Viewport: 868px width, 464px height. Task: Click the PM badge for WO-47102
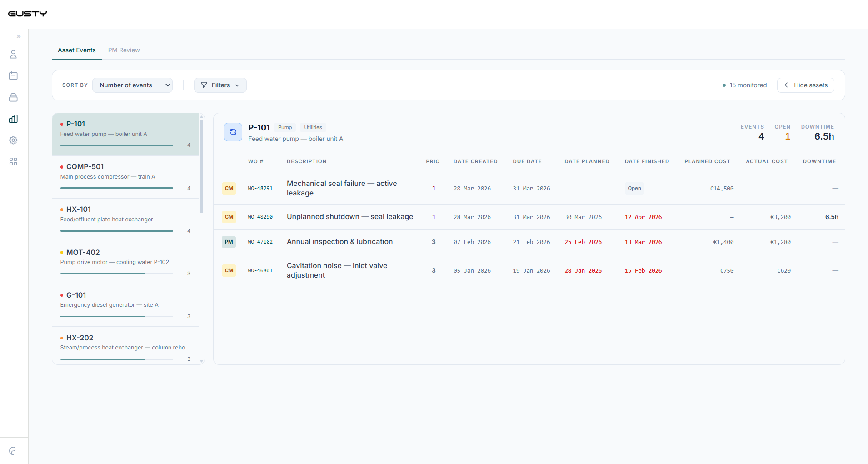pos(229,242)
